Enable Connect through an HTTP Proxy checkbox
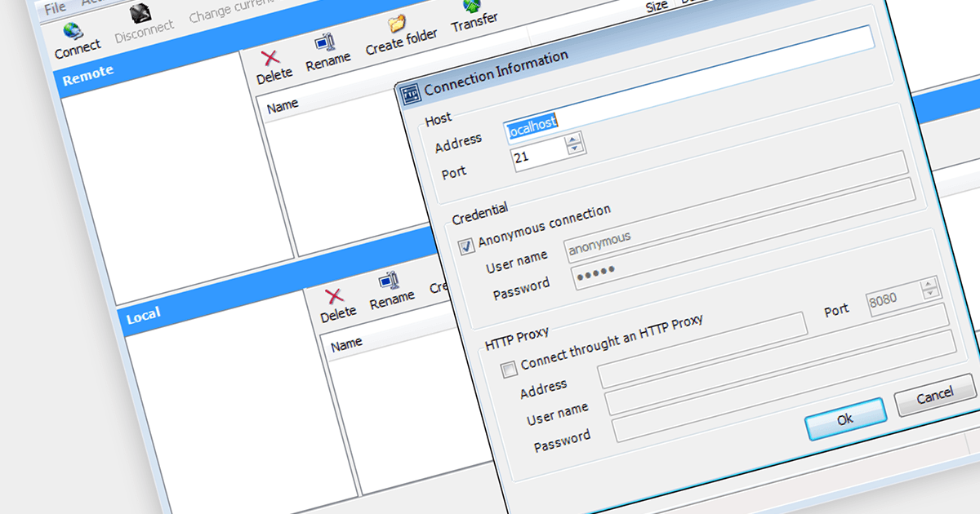The height and width of the screenshot is (514, 980). click(x=509, y=370)
